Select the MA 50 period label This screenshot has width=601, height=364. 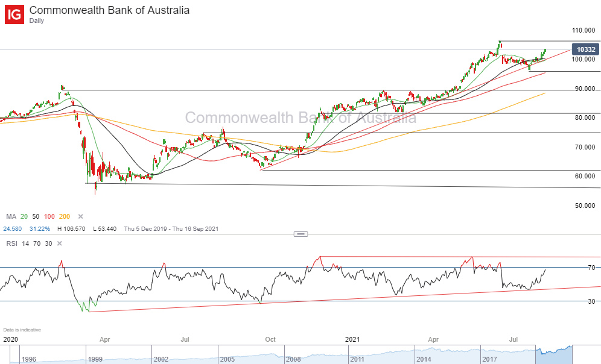[x=36, y=216]
